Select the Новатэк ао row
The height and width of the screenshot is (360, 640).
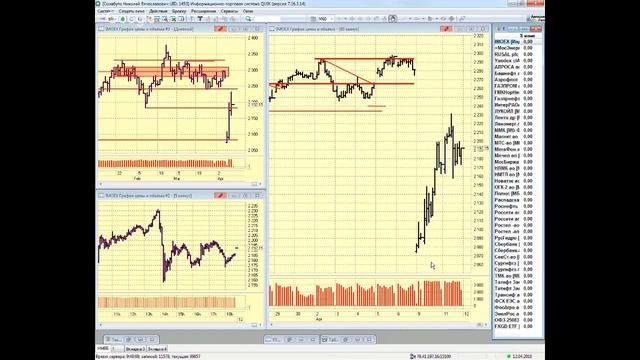(518, 181)
